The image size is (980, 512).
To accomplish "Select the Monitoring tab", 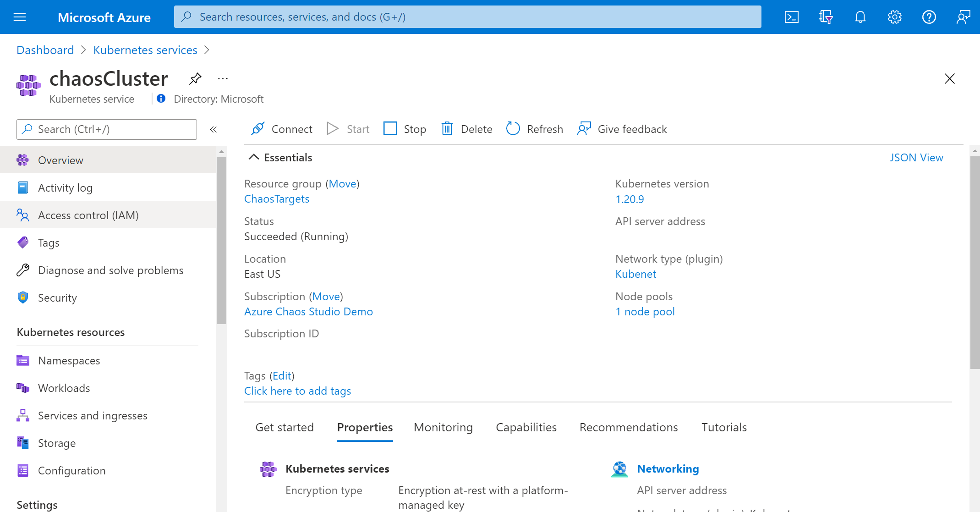I will [x=444, y=427].
